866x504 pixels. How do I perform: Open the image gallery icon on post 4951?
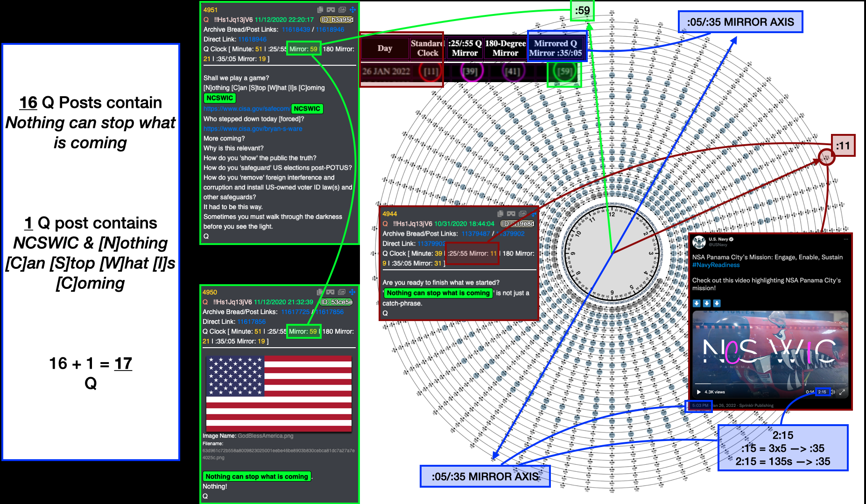pos(342,9)
